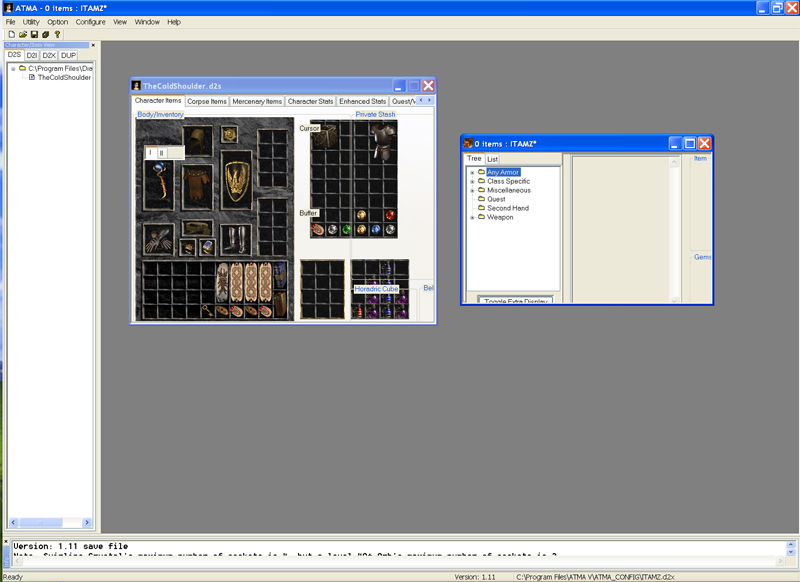Switch to the Mercenary Items tab
This screenshot has height=582, width=800.
257,102
